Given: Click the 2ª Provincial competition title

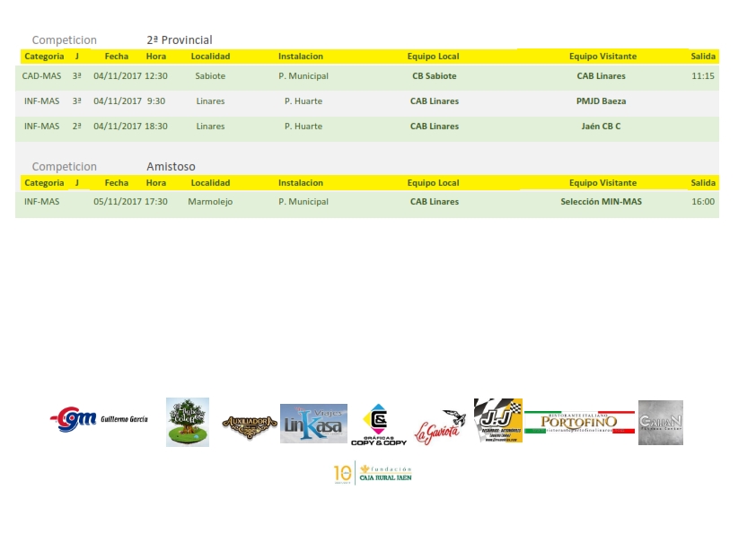Looking at the screenshot, I should [180, 40].
